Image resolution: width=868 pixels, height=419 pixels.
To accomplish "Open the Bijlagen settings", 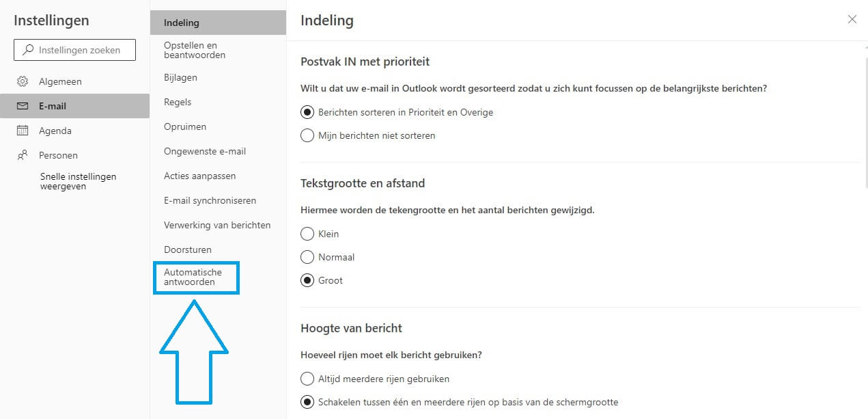I will [x=179, y=77].
